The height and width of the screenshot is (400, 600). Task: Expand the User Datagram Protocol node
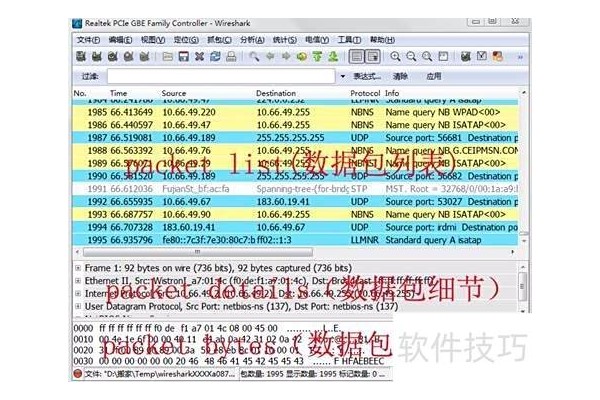click(x=78, y=306)
